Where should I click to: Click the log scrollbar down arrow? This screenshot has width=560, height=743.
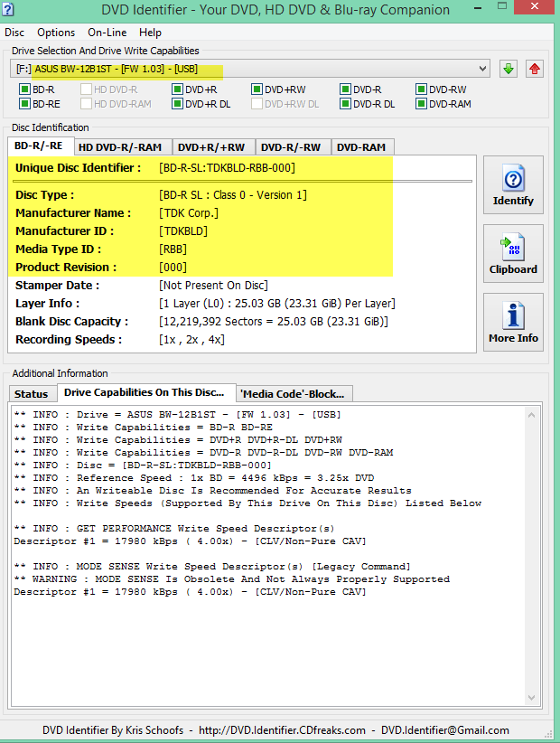click(x=532, y=698)
